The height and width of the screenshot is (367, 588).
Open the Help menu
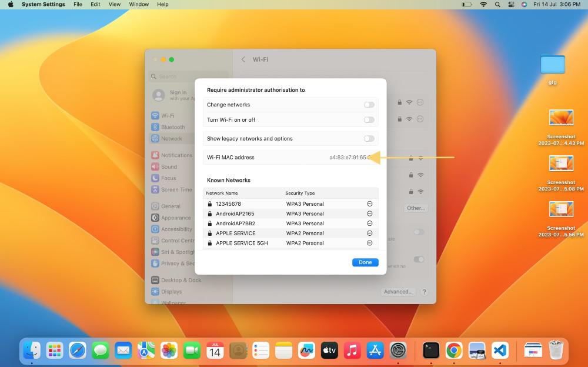[x=163, y=4]
